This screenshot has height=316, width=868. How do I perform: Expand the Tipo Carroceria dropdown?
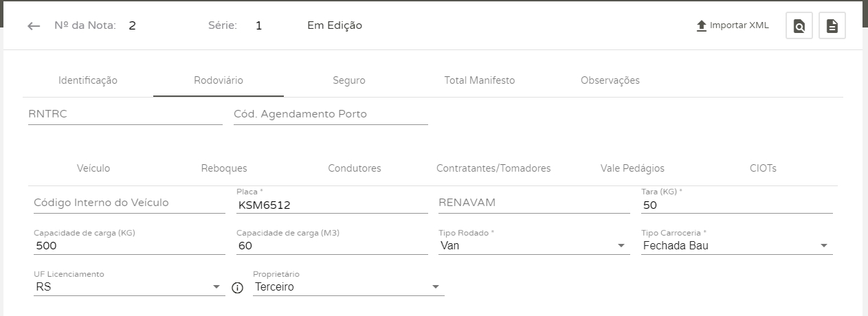point(824,246)
